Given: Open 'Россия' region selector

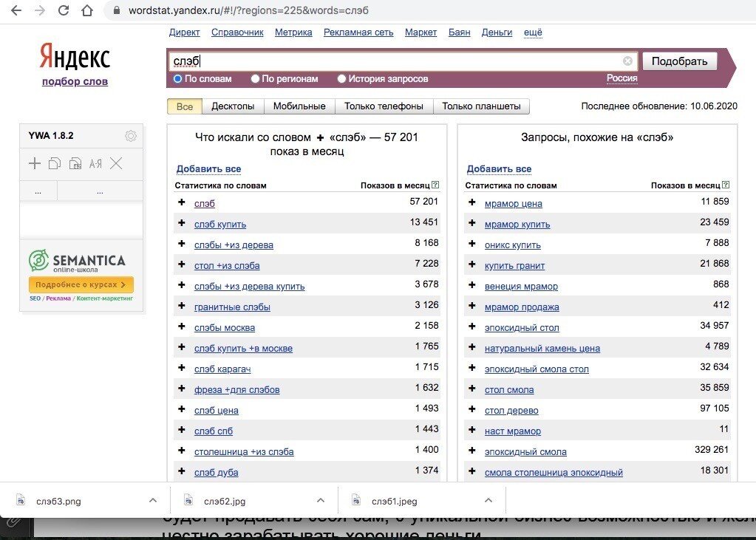Looking at the screenshot, I should tap(622, 78).
